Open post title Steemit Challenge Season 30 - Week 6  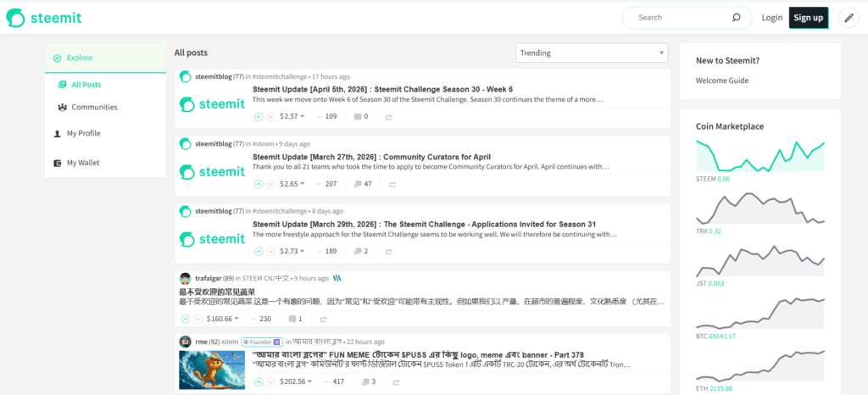point(383,90)
